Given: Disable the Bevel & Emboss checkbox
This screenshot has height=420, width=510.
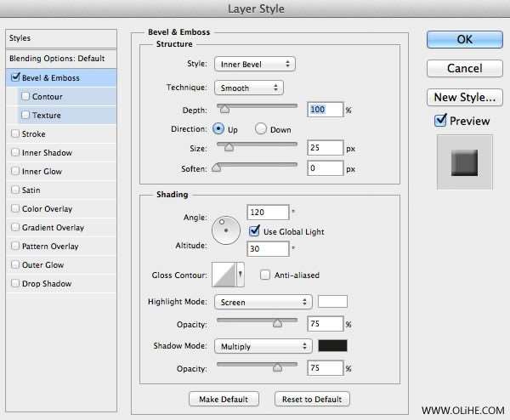Looking at the screenshot, I should coord(14,77).
